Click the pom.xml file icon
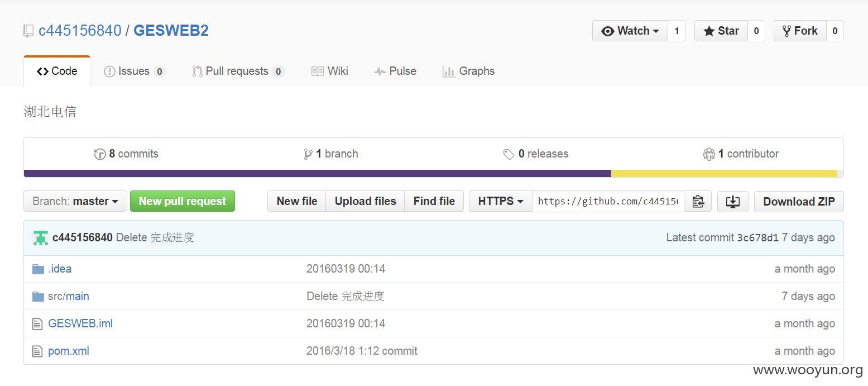Screen dimensions: 868x386 coord(37,351)
